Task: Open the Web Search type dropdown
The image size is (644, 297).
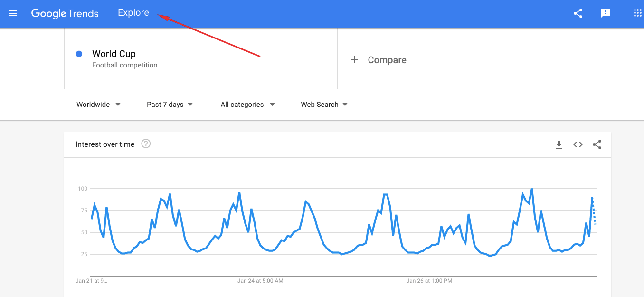Action: click(324, 105)
